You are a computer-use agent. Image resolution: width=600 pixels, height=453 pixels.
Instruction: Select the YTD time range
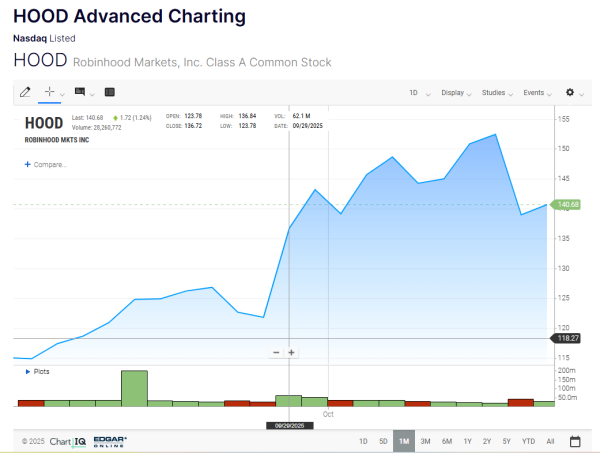point(529,441)
